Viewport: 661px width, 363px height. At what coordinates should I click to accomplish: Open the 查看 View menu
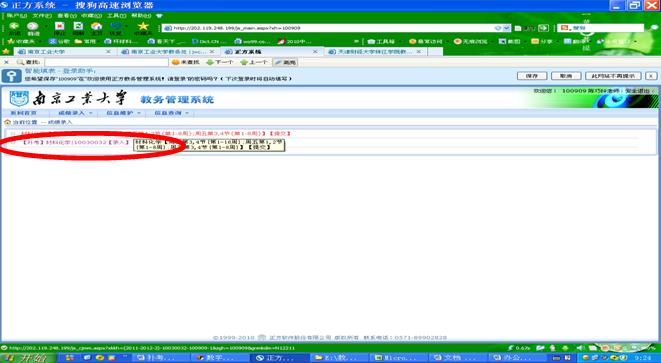click(66, 16)
